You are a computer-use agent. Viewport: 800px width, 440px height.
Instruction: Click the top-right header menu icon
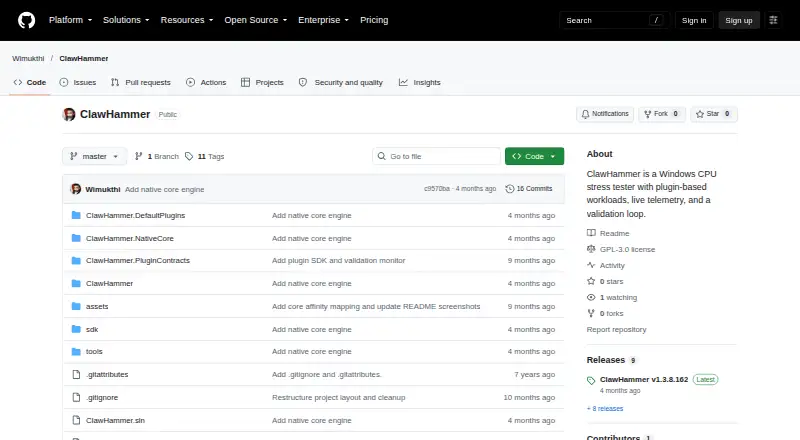click(773, 20)
